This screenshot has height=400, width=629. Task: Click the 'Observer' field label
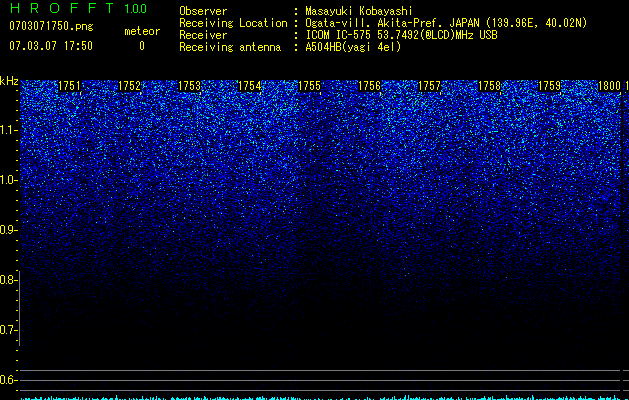203,11
